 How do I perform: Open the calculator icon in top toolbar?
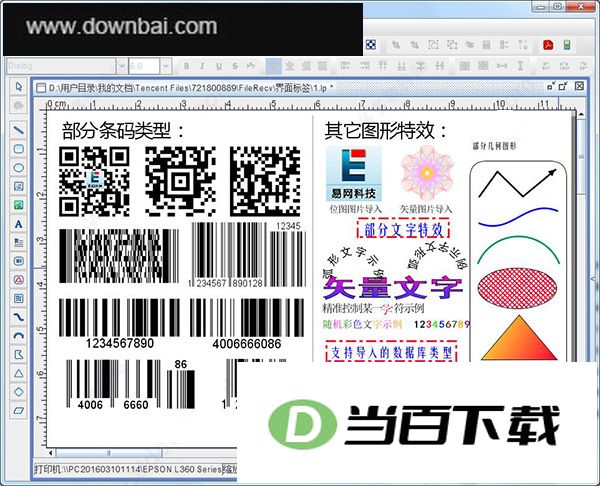point(567,45)
